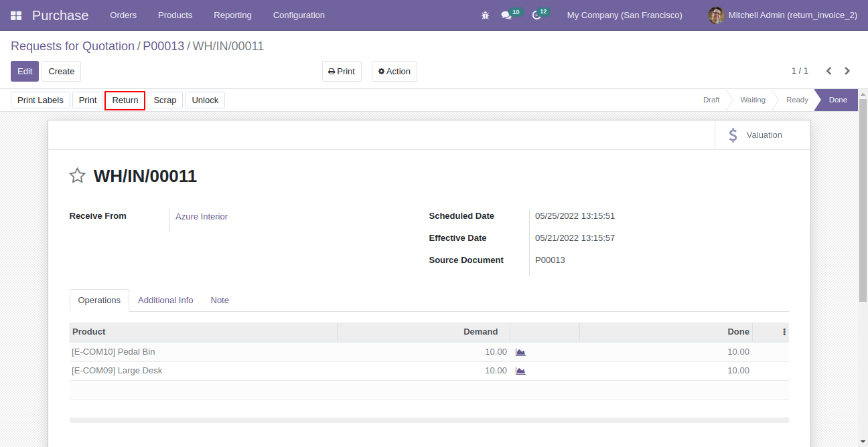Open Valuation dollar stat button
The height and width of the screenshot is (447, 868).
tap(762, 135)
